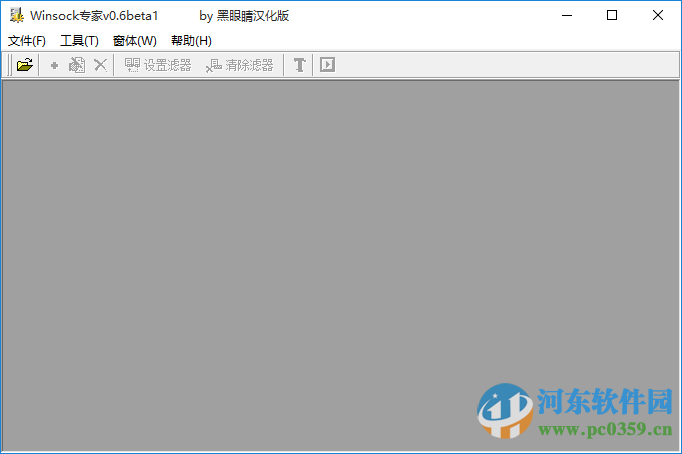Screen dimensions: 682x454
Task: Click the Winsock app icon in title bar
Action: [17, 16]
